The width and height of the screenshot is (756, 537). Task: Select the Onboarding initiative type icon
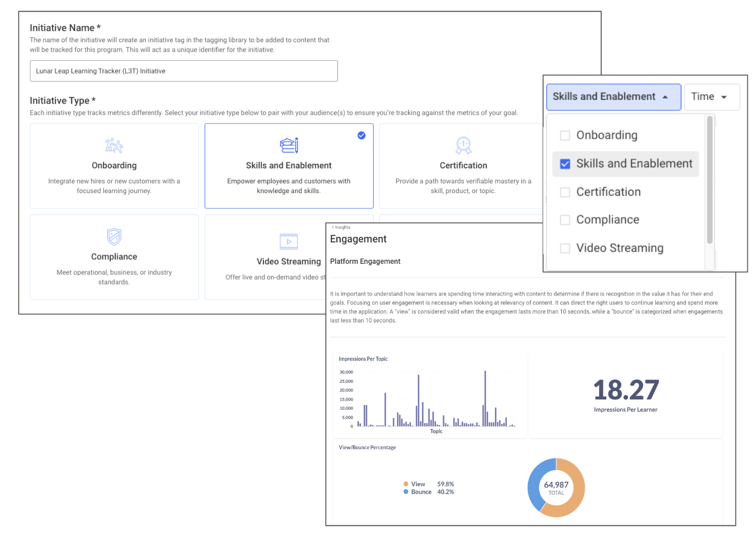(114, 145)
